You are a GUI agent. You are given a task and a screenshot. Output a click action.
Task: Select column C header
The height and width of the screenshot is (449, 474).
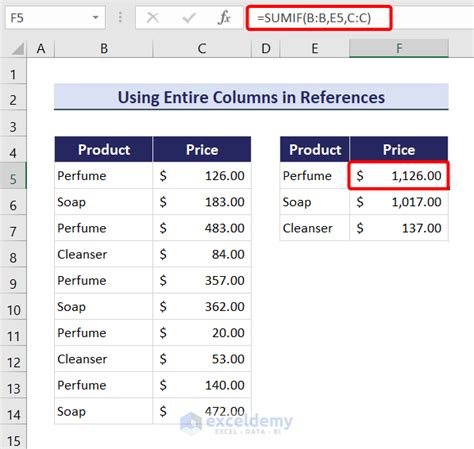click(202, 49)
